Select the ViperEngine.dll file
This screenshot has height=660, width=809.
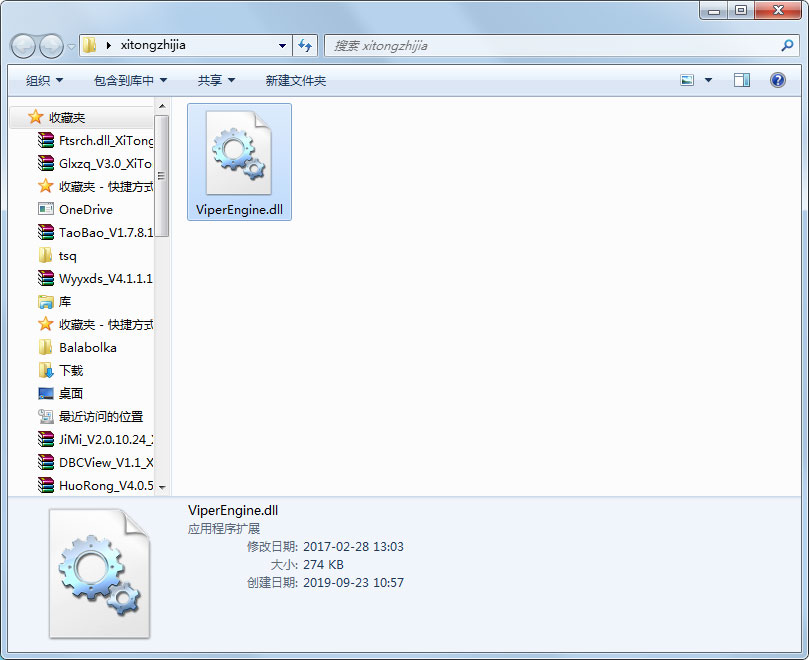pos(239,160)
